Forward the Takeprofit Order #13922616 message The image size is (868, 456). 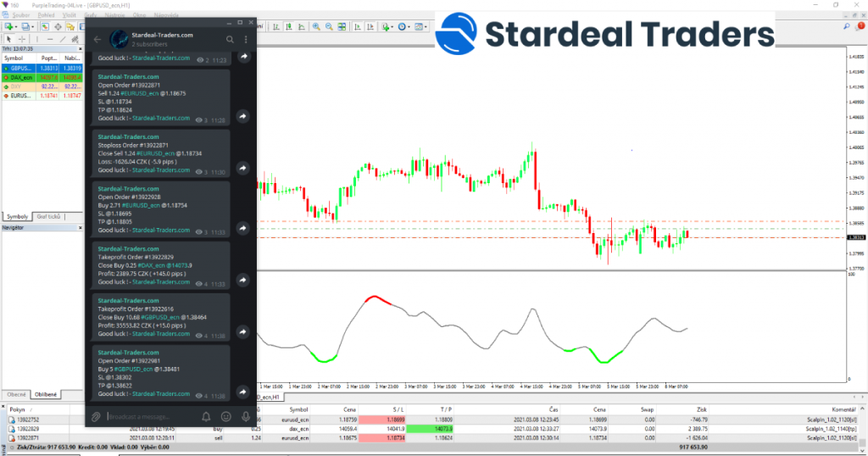pyautogui.click(x=243, y=332)
